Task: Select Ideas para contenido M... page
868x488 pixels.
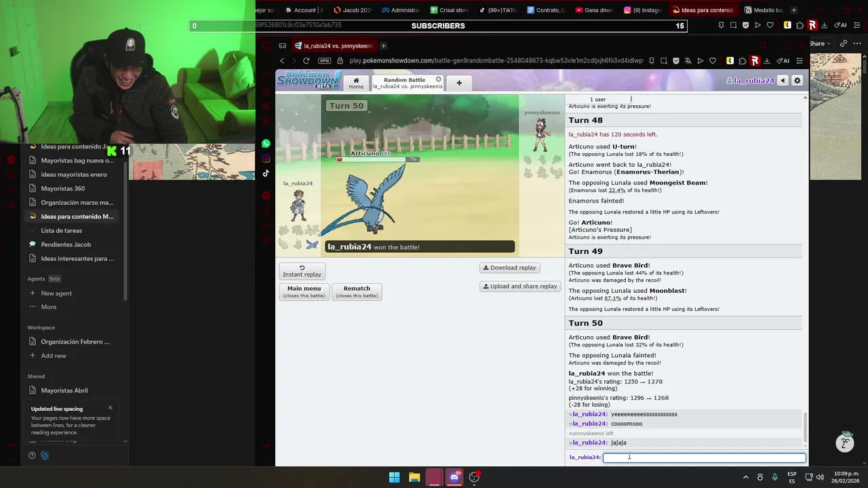Action: point(72,216)
